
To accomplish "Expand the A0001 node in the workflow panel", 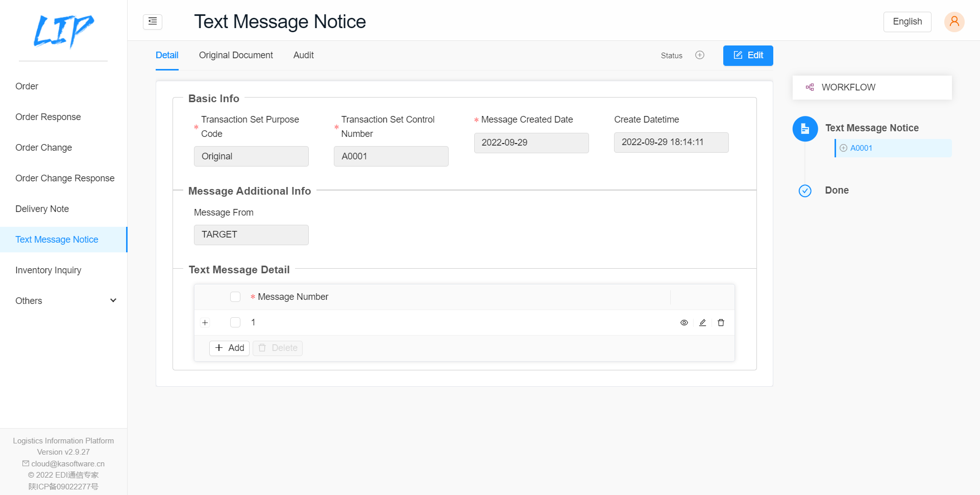I will tap(845, 148).
